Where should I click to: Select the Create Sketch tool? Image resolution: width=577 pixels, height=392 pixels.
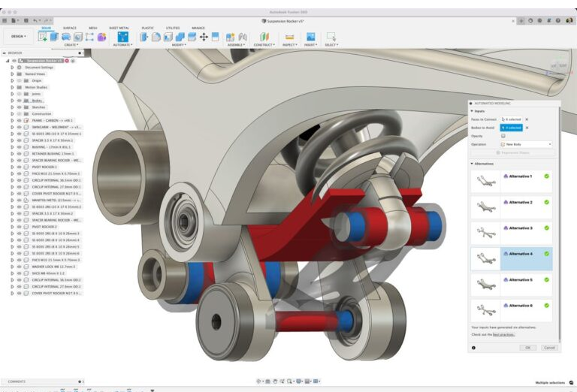point(43,37)
